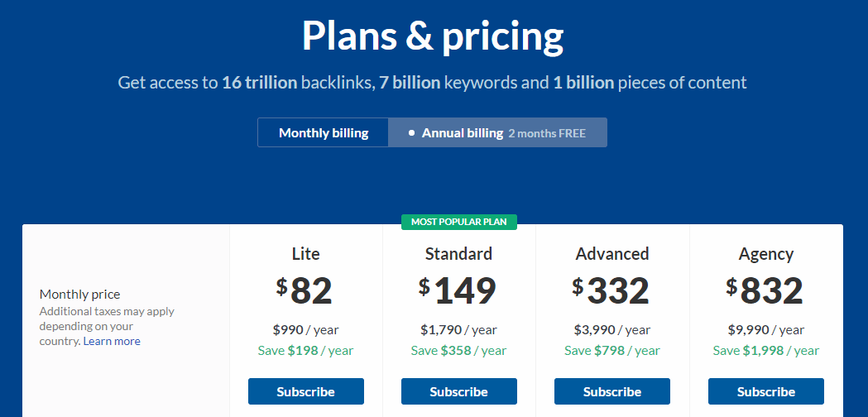868x417 pixels.
Task: Subscribe to the Advanced plan
Action: (x=612, y=391)
